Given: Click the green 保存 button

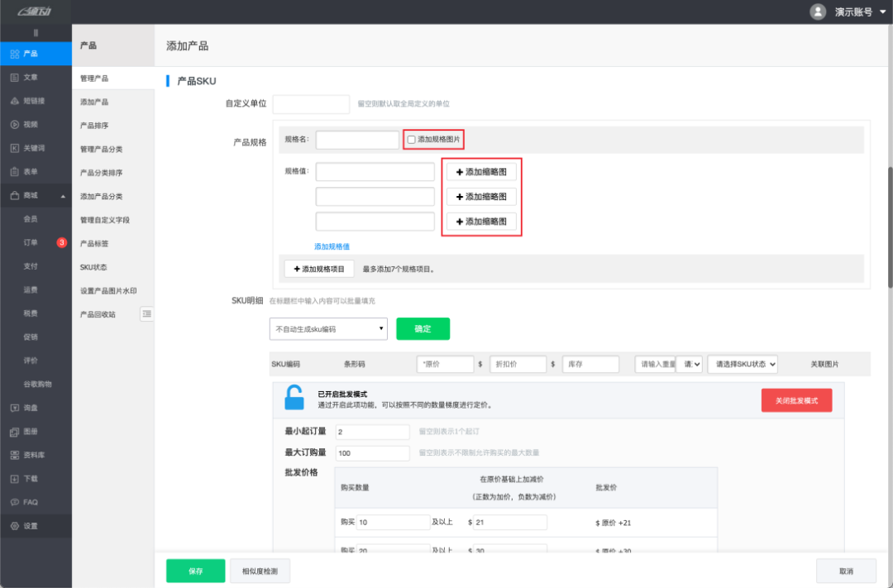Looking at the screenshot, I should click(195, 571).
